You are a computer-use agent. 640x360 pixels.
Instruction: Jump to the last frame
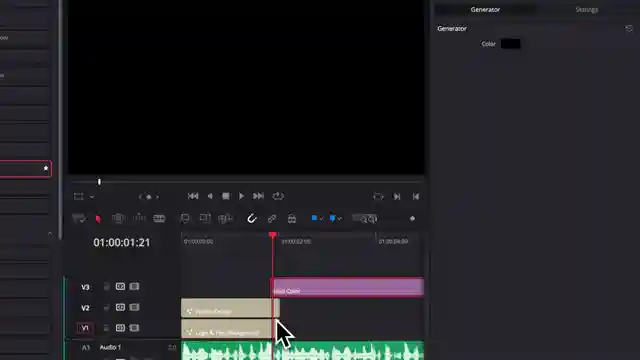(258, 196)
